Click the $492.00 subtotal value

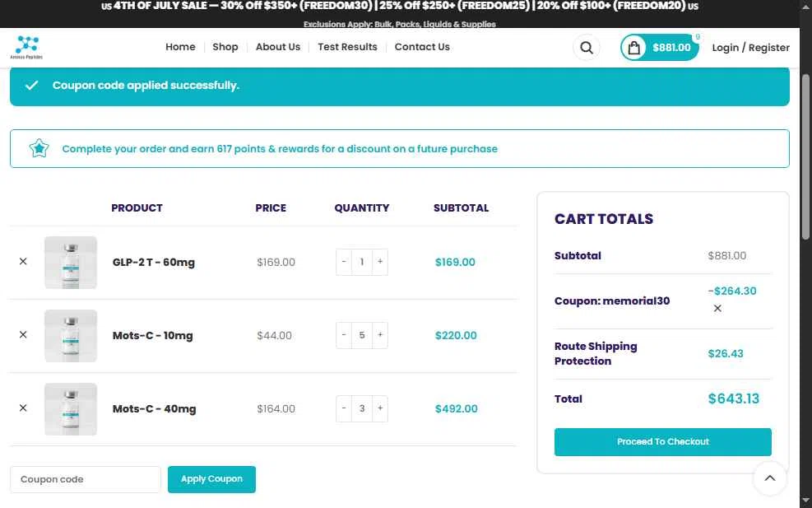click(x=457, y=408)
